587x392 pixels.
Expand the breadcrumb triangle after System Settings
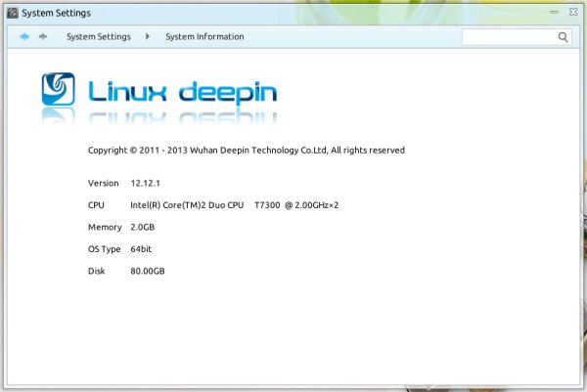pyautogui.click(x=148, y=36)
